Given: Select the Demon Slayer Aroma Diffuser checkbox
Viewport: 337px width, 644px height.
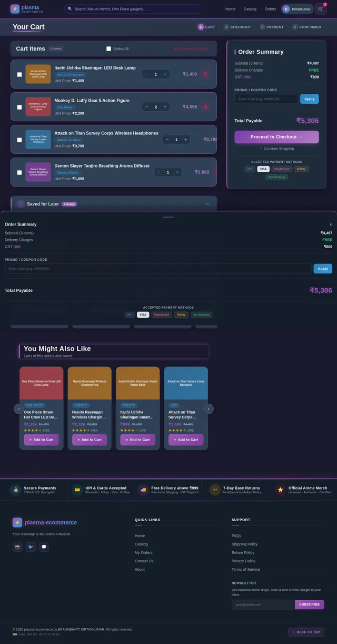Looking at the screenshot, I should (19, 172).
